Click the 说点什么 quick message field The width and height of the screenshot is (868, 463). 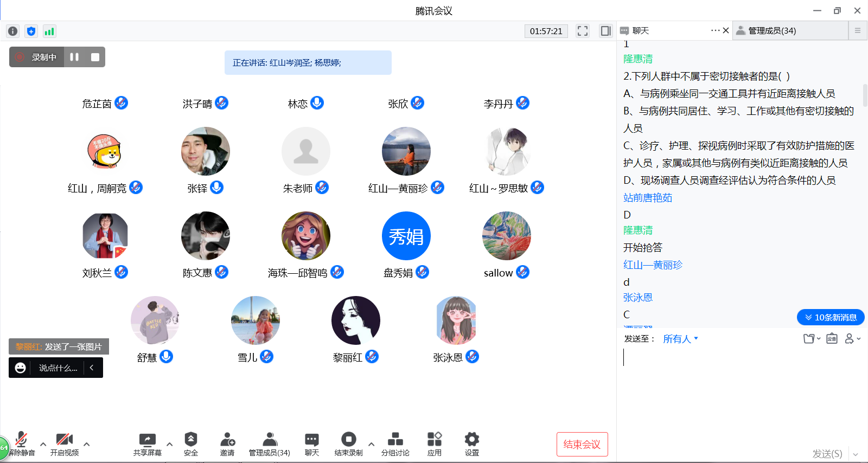pyautogui.click(x=58, y=368)
